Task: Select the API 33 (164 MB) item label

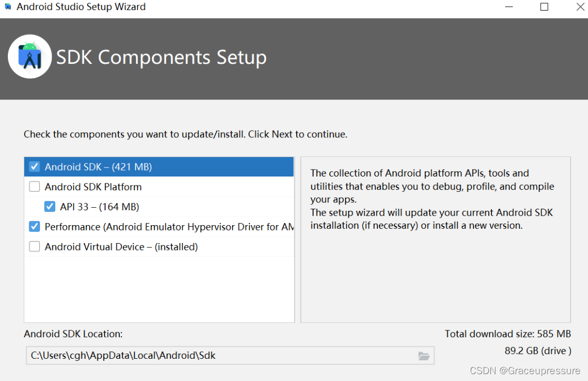Action: (x=99, y=207)
